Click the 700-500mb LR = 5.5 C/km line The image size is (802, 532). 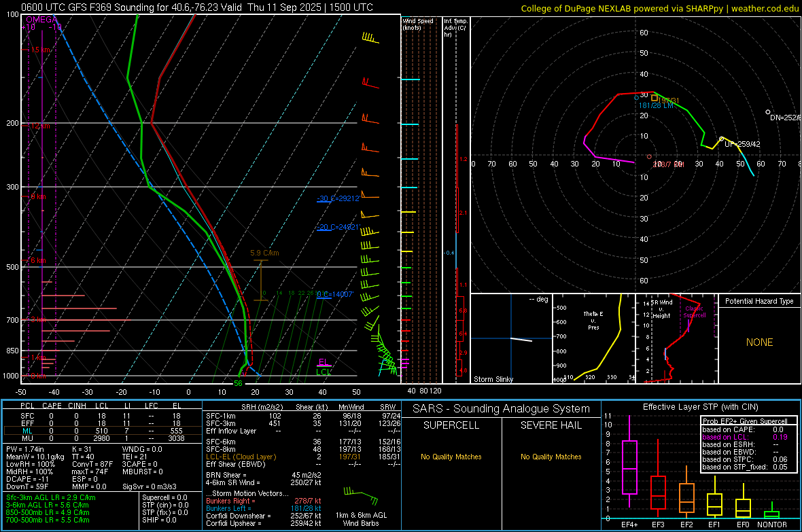48,520
